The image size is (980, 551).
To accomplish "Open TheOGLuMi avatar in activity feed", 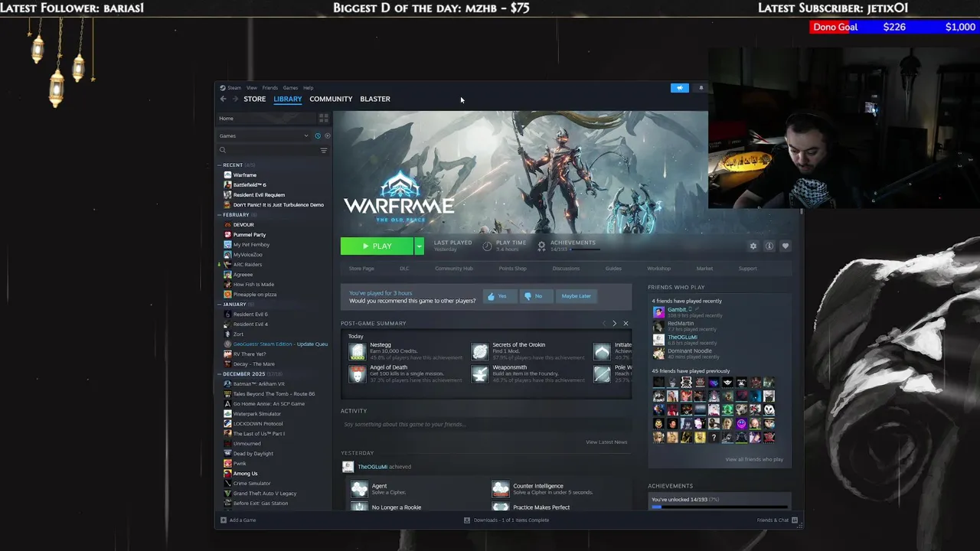I will pyautogui.click(x=348, y=467).
